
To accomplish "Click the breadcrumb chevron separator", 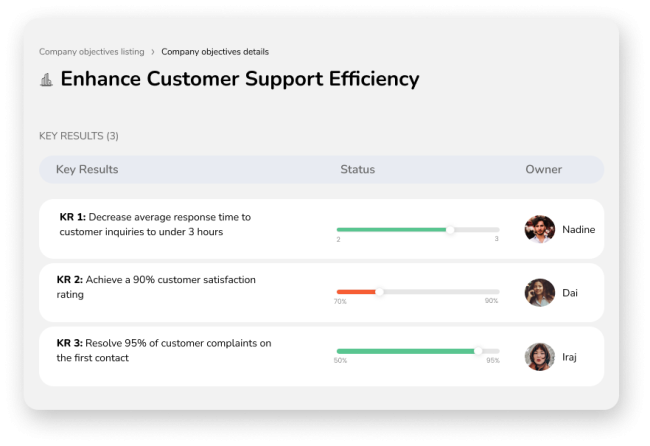I will 153,52.
